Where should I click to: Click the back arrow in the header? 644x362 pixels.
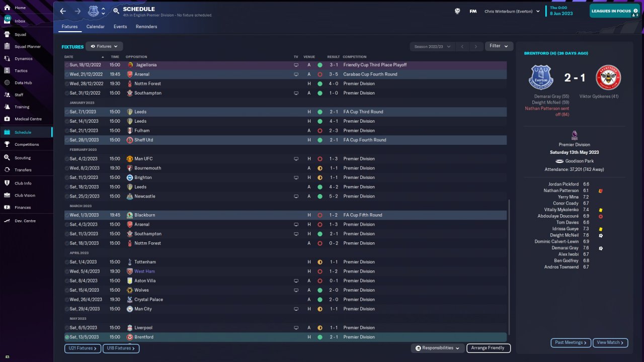click(63, 11)
